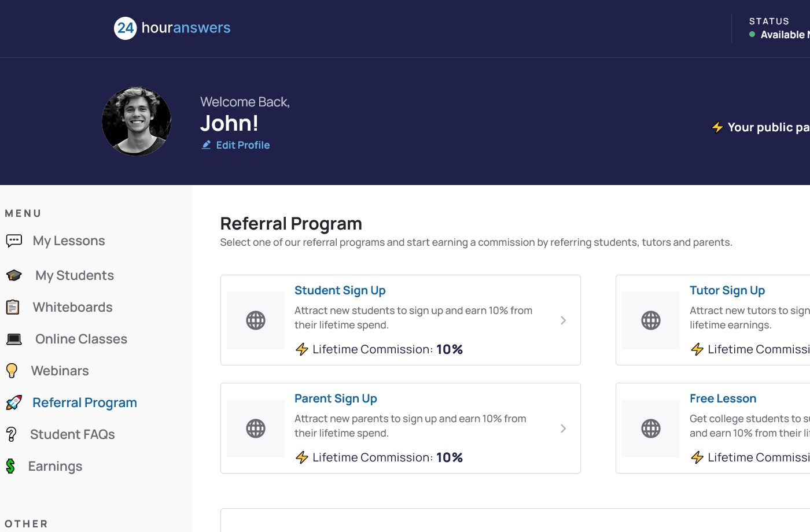The width and height of the screenshot is (810, 532).
Task: Click the Parent Sign Up description text
Action: pos(410,426)
